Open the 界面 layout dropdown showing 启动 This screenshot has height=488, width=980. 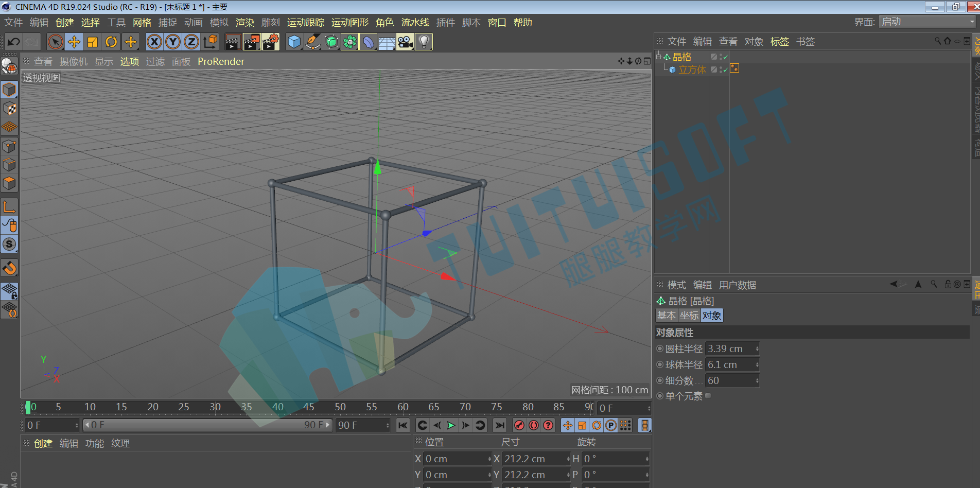(927, 22)
